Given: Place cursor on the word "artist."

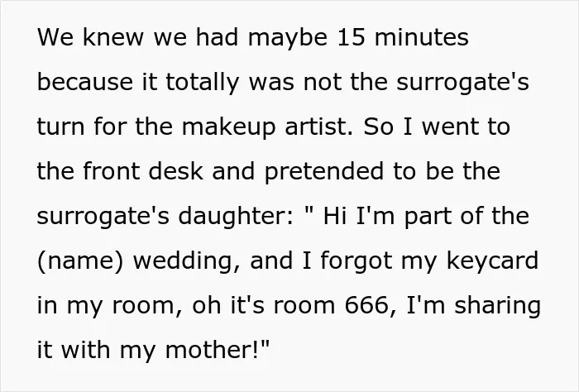Looking at the screenshot, I should coord(319,127).
